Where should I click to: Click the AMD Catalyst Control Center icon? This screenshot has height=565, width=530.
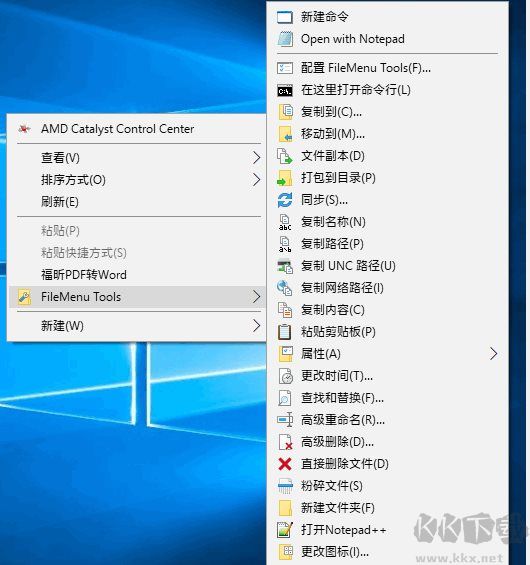pos(25,129)
